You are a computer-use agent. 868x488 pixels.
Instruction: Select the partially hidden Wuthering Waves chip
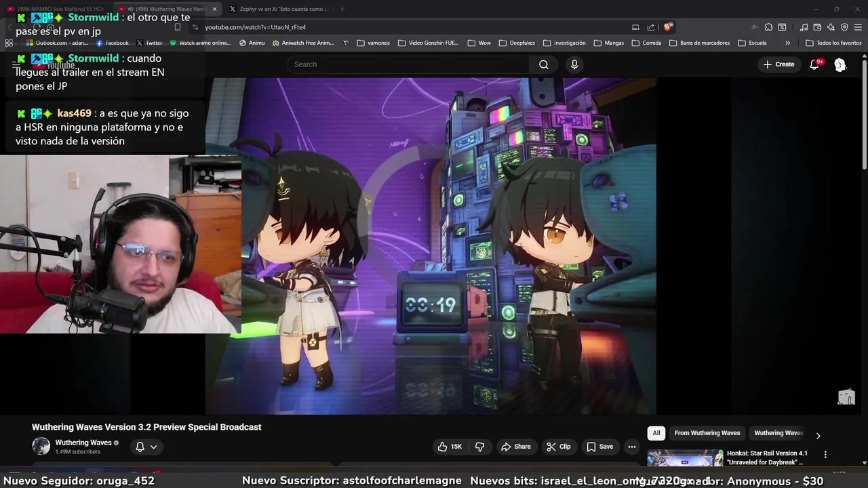pos(778,433)
